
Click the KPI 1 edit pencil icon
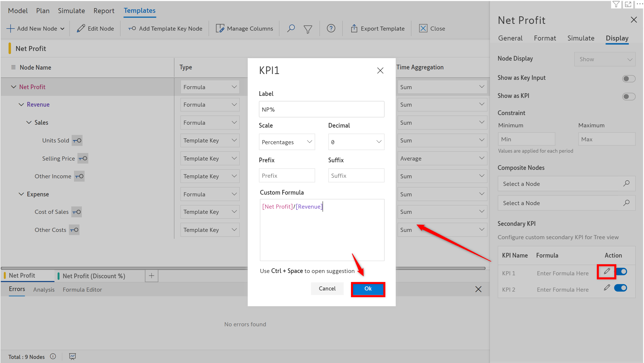point(607,272)
